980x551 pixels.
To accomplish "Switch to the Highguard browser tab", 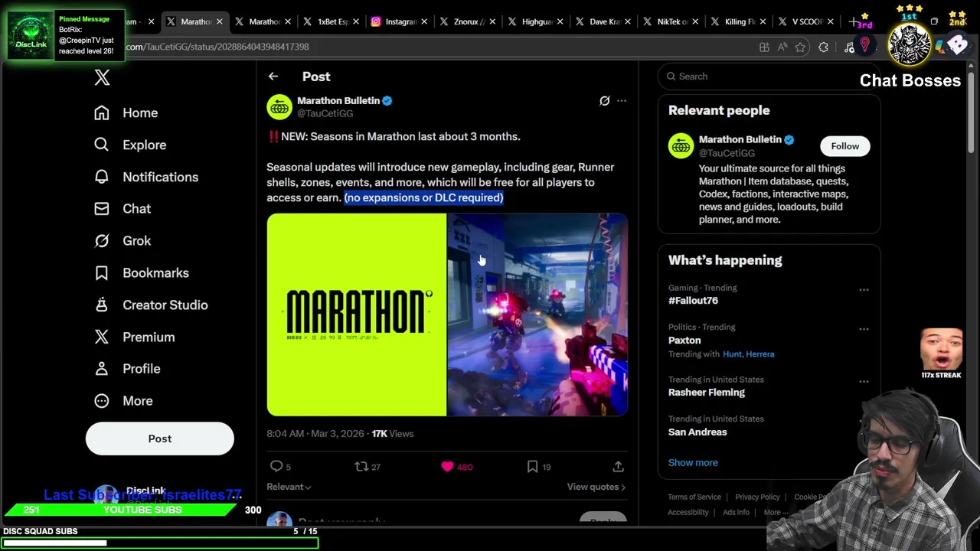I will [536, 21].
